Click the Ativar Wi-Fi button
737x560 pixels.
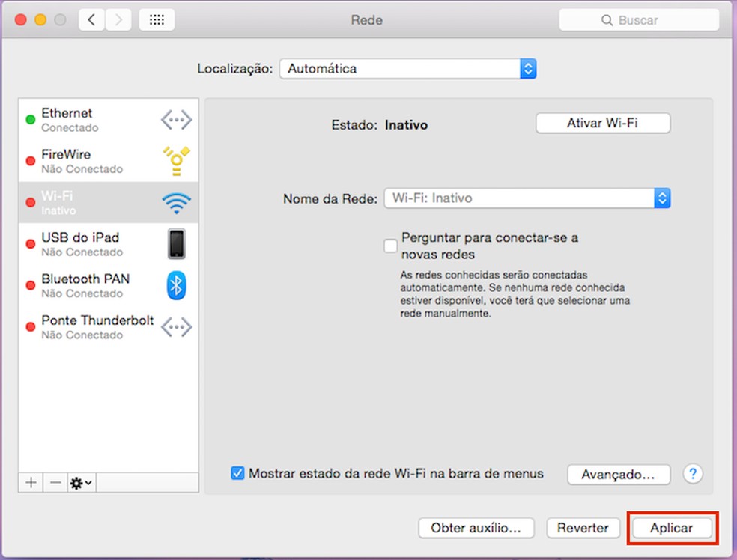point(603,123)
